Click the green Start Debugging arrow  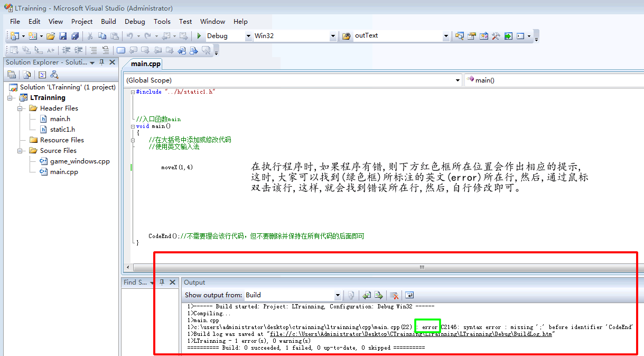pos(199,36)
